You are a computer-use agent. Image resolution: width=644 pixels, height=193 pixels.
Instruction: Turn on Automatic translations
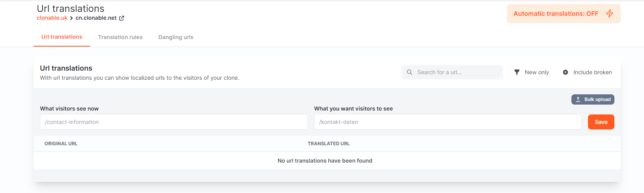[564, 13]
